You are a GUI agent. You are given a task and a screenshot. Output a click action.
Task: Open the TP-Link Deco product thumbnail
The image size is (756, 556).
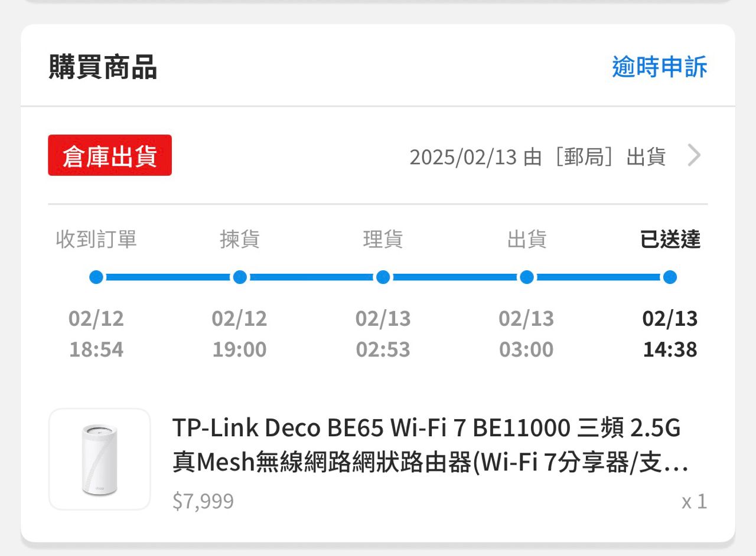click(x=99, y=459)
